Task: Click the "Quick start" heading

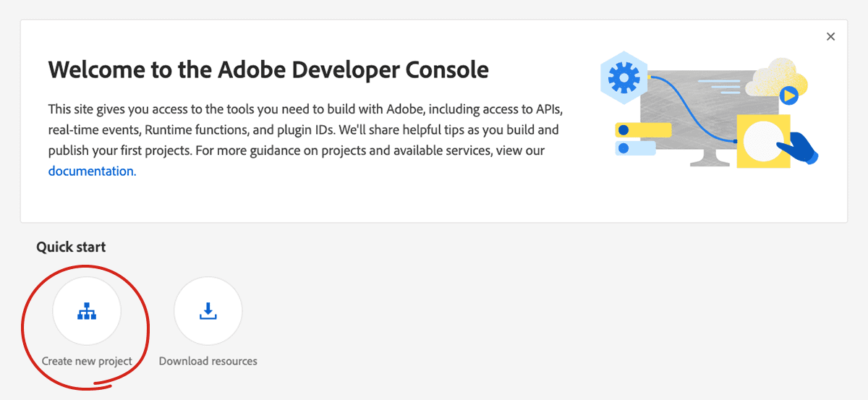Action: coord(71,247)
